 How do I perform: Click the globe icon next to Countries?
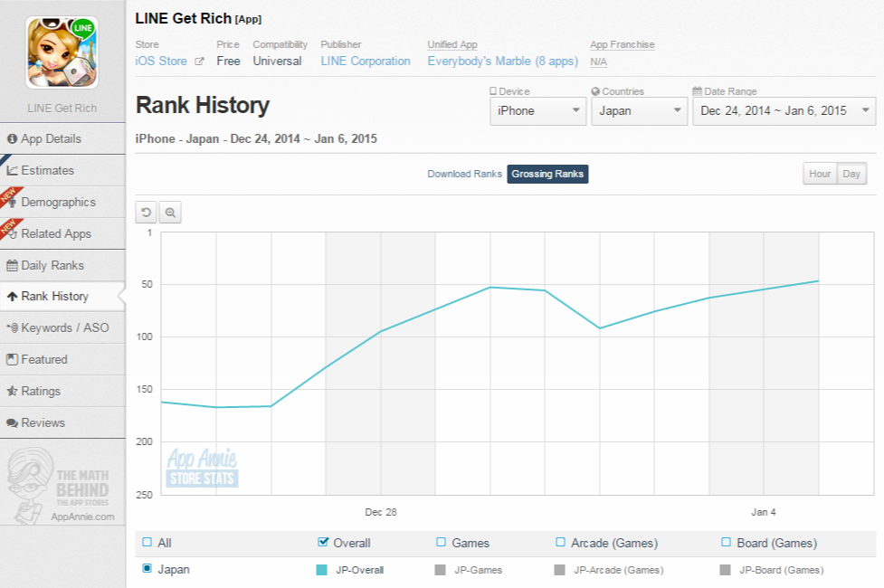point(595,91)
